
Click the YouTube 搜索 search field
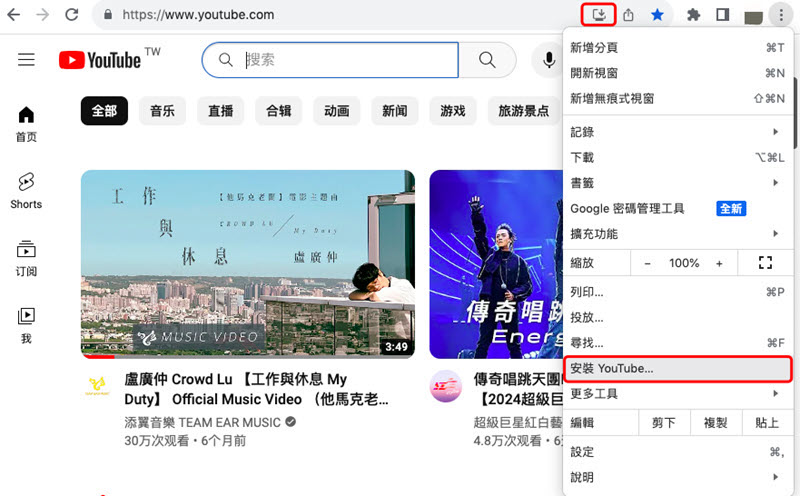[330, 60]
